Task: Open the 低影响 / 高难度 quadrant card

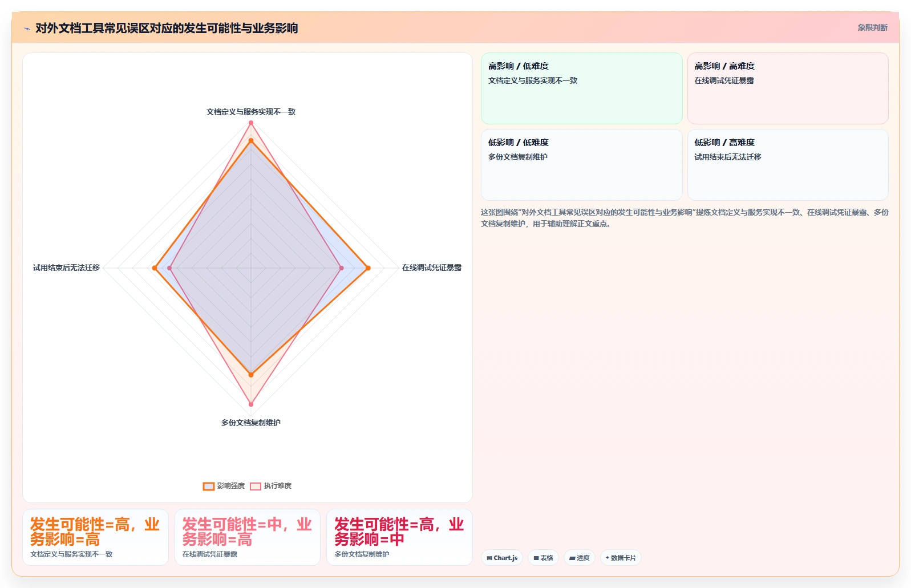Action: tap(788, 165)
